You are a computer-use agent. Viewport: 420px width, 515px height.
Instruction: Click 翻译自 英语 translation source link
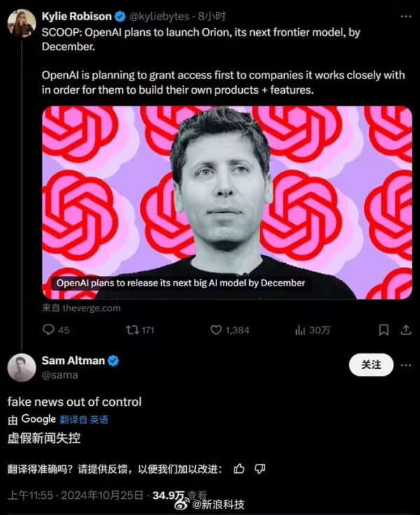84,419
